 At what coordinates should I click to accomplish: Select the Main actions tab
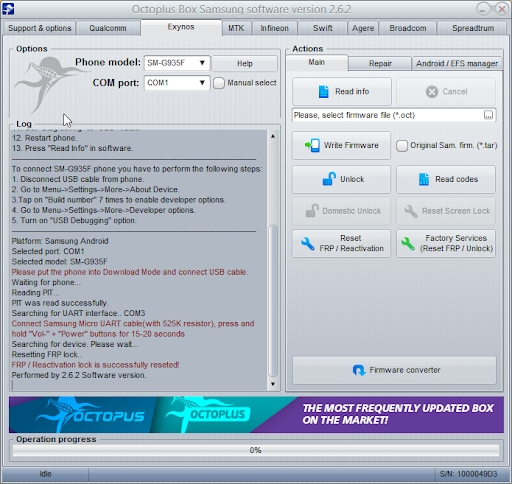(x=316, y=62)
